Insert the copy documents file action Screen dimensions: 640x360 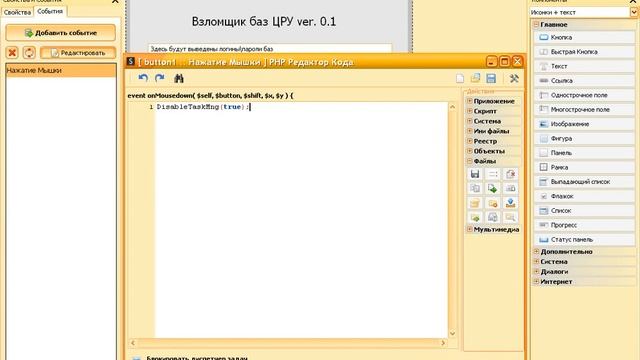475,189
